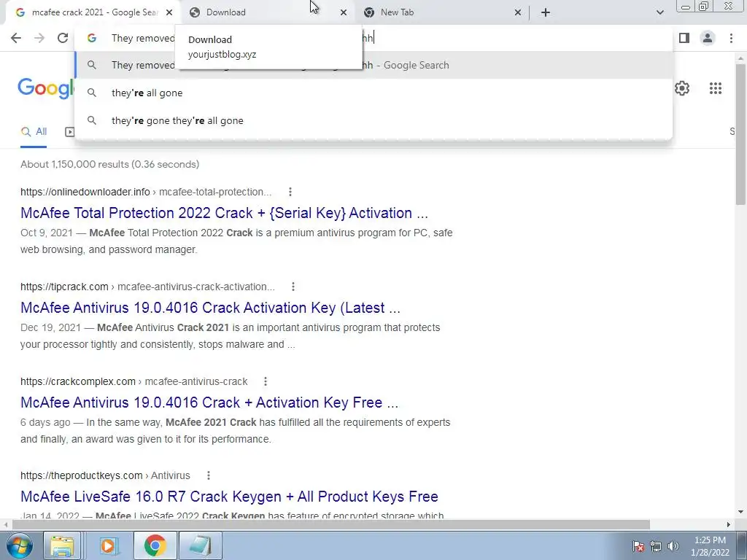
Task: Reload the current page
Action: pos(63,38)
